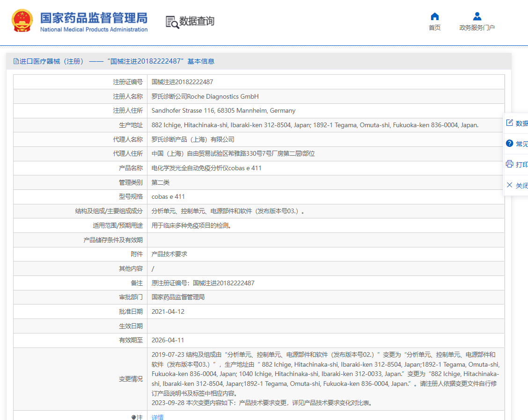This screenshot has width=528, height=420.
Task: Click the 注册证编号 label
Action: (128, 82)
